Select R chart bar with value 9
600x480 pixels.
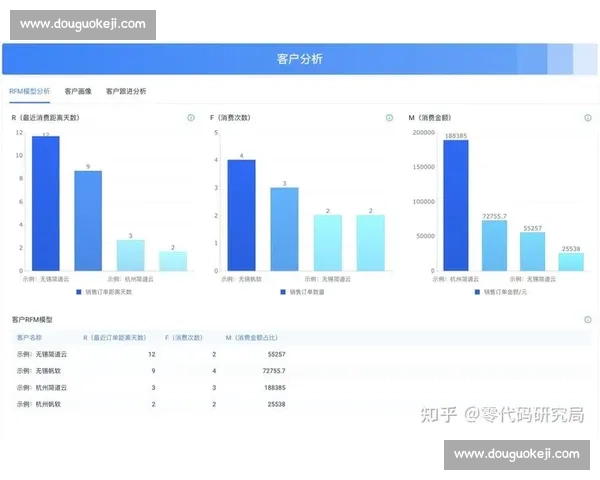(x=88, y=221)
